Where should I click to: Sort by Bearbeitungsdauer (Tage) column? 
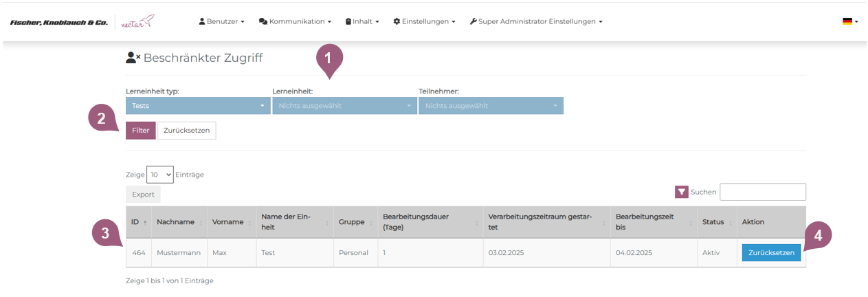pos(426,221)
